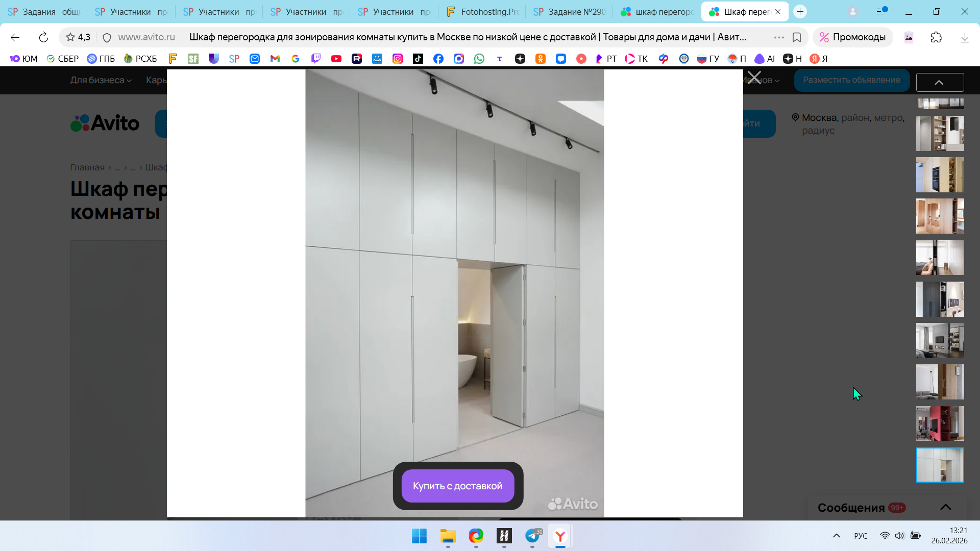Open the Промокоды button
This screenshot has width=980, height=551.
tap(852, 37)
